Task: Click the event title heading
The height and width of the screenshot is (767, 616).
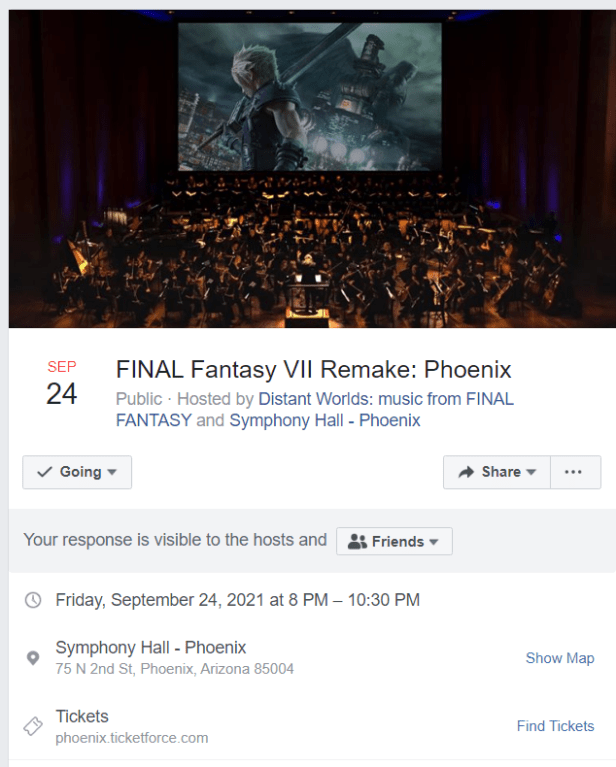Action: pyautogui.click(x=313, y=369)
